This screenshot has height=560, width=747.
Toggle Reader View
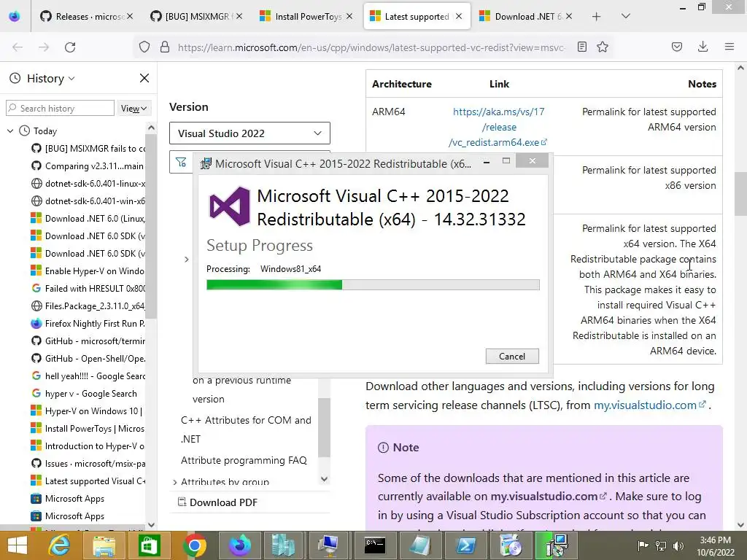coord(581,47)
